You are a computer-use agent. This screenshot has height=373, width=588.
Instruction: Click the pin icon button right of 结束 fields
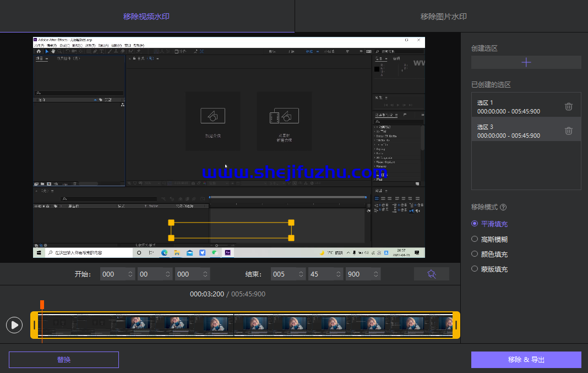[432, 274]
